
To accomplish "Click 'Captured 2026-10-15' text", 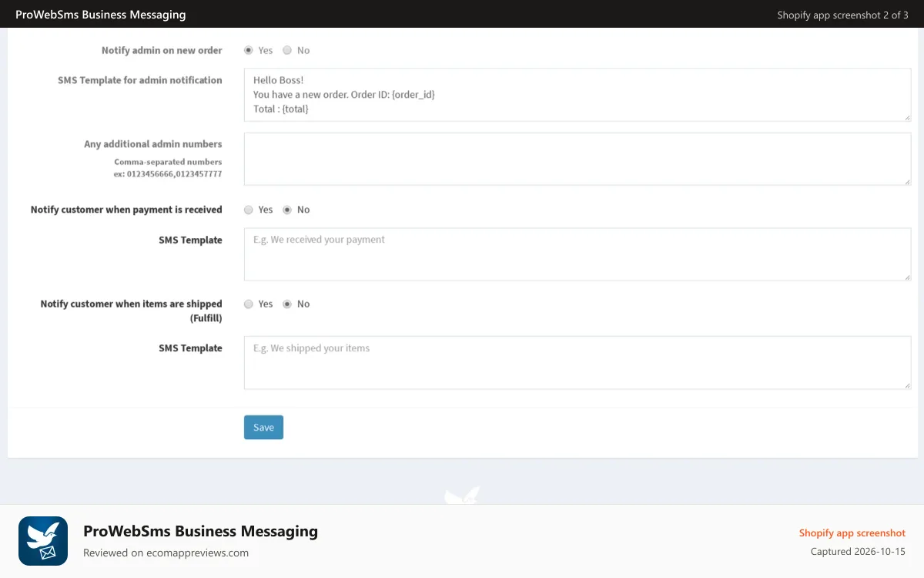I will tap(858, 552).
